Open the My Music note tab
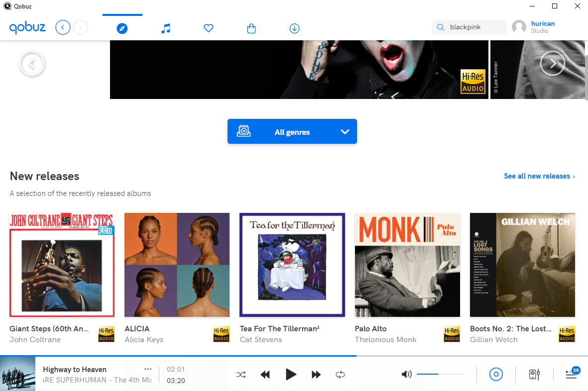The height and width of the screenshot is (391, 588). pos(165,28)
